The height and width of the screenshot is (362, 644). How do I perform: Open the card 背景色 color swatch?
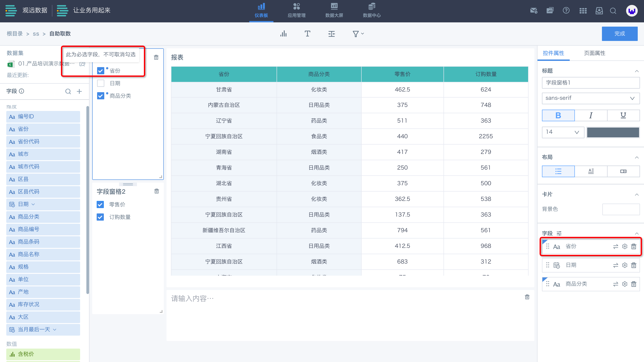[x=621, y=209]
